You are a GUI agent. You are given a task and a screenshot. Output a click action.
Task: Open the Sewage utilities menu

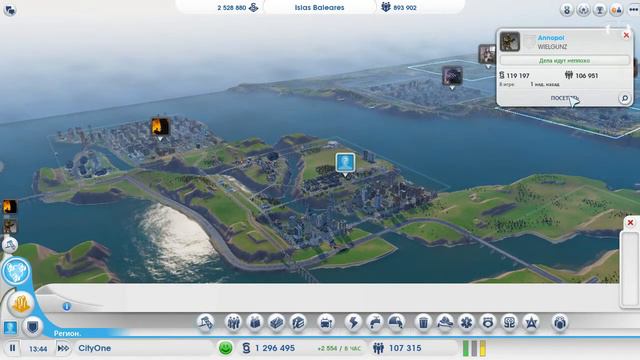click(396, 323)
